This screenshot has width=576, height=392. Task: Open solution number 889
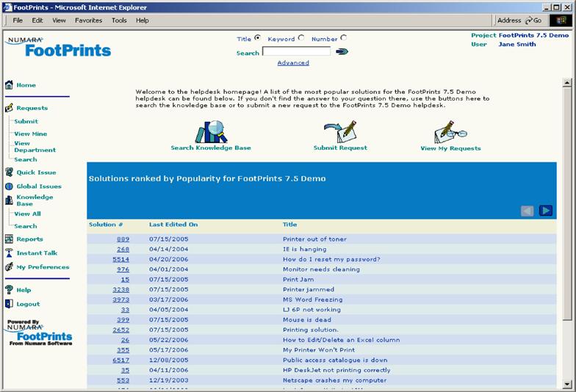pyautogui.click(x=123, y=239)
